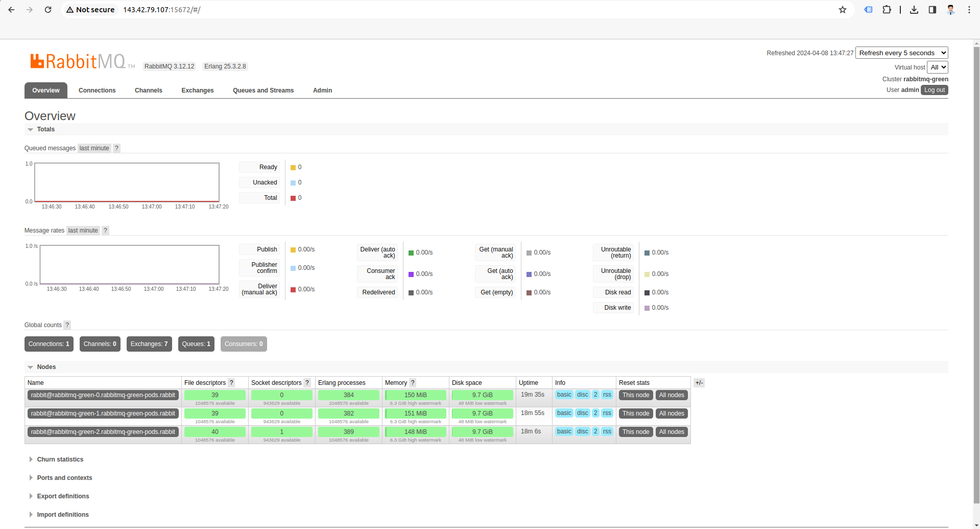Image resolution: width=980 pixels, height=529 pixels.
Task: Expand the Ports and contexts section
Action: pos(64,478)
